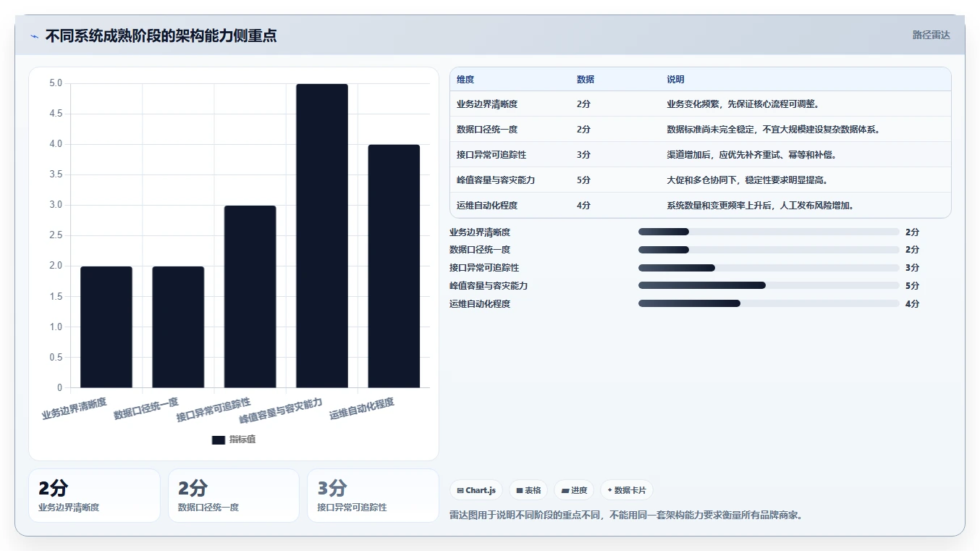Click the 运维自动化程度 progress list label
The image size is (980, 551).
tap(480, 304)
